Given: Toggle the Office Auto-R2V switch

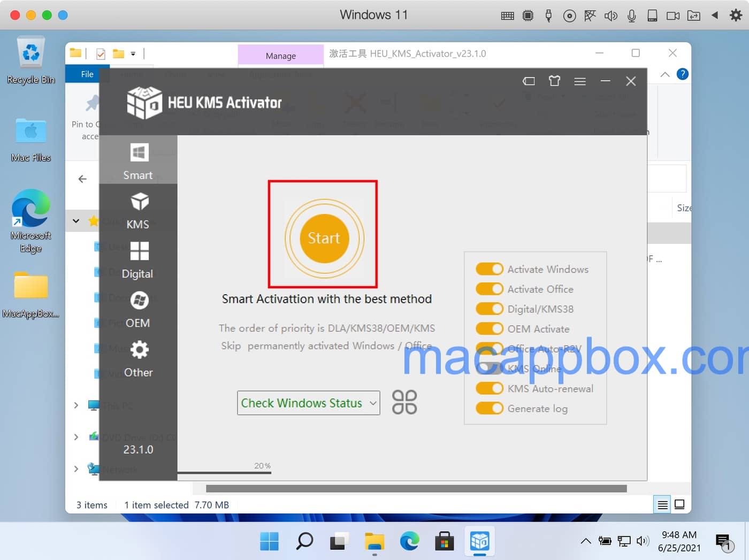Looking at the screenshot, I should point(490,349).
